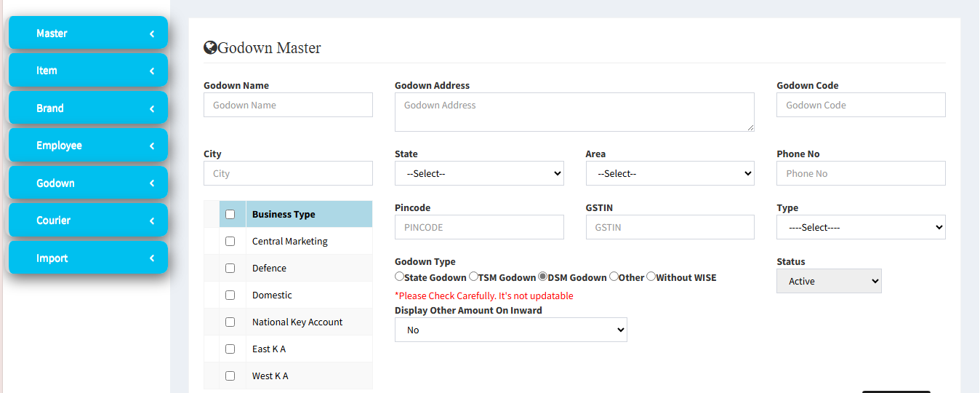Enable the National Key Account checkbox
The width and height of the screenshot is (980, 393).
230,322
